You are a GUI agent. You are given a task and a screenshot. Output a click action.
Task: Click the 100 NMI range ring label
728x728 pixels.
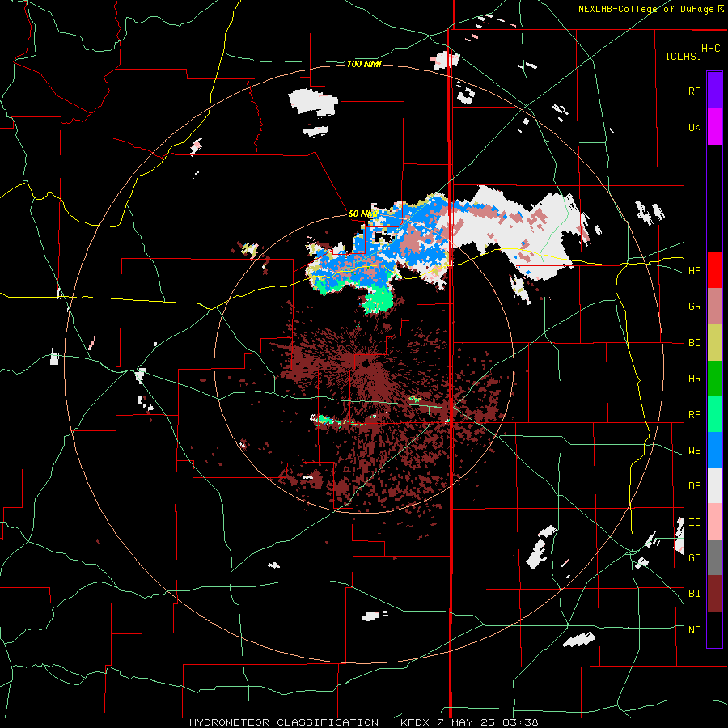point(364,64)
